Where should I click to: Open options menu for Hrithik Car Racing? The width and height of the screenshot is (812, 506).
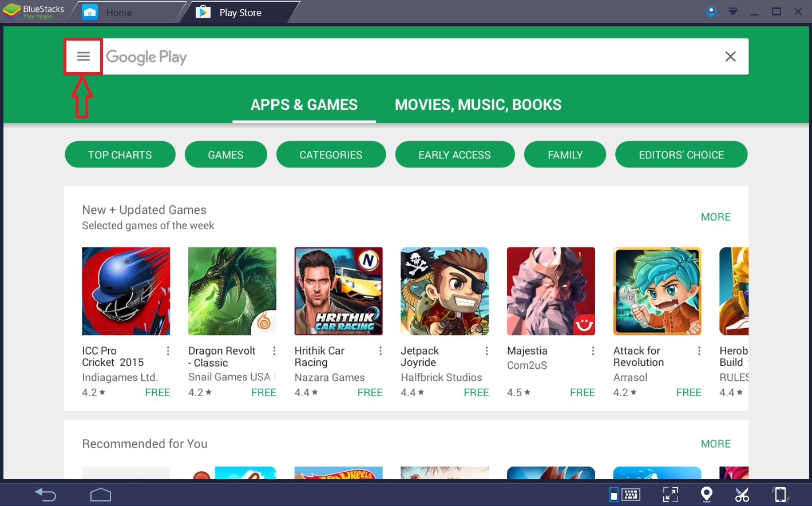(381, 351)
